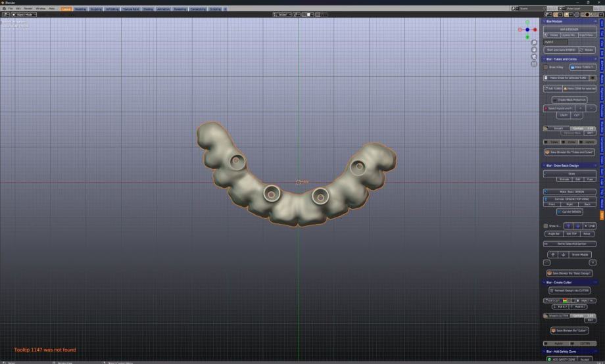Switch to the Scripting workspace tab

215,9
